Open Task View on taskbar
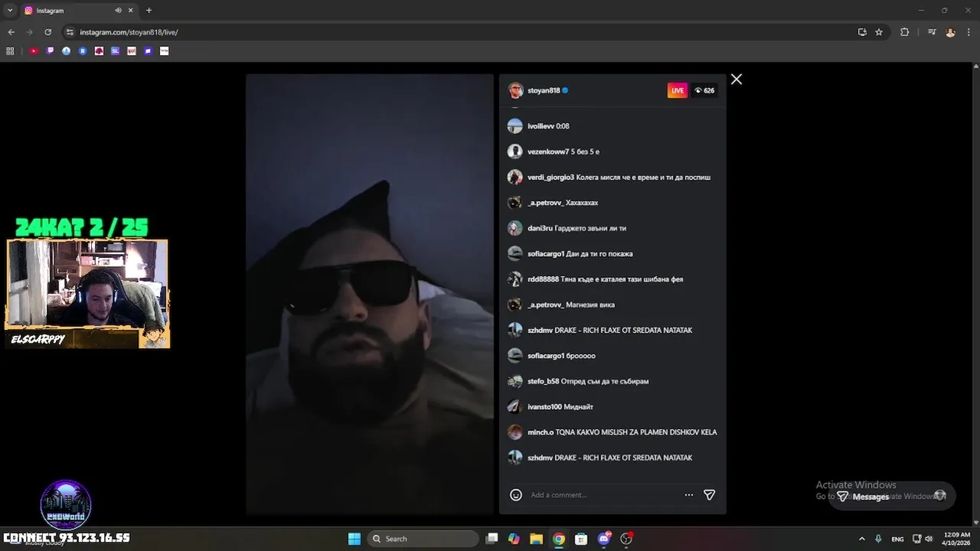 point(492,539)
